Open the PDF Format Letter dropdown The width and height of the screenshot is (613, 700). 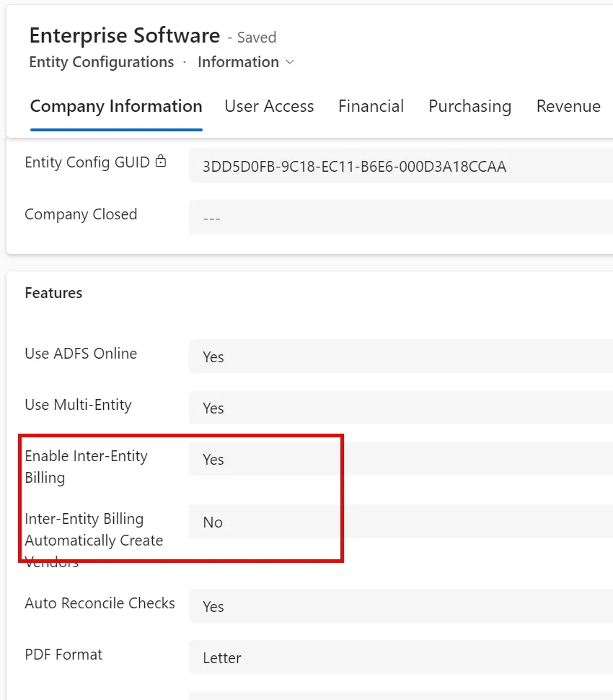click(401, 657)
